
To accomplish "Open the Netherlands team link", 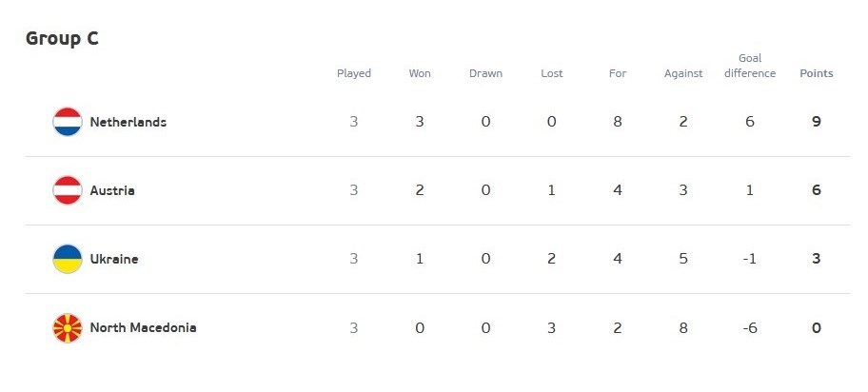I will (x=128, y=122).
